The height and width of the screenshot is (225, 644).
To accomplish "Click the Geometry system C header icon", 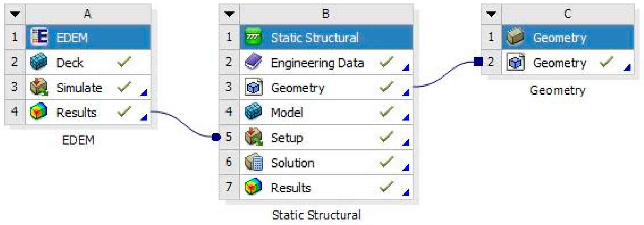I will pos(515,37).
